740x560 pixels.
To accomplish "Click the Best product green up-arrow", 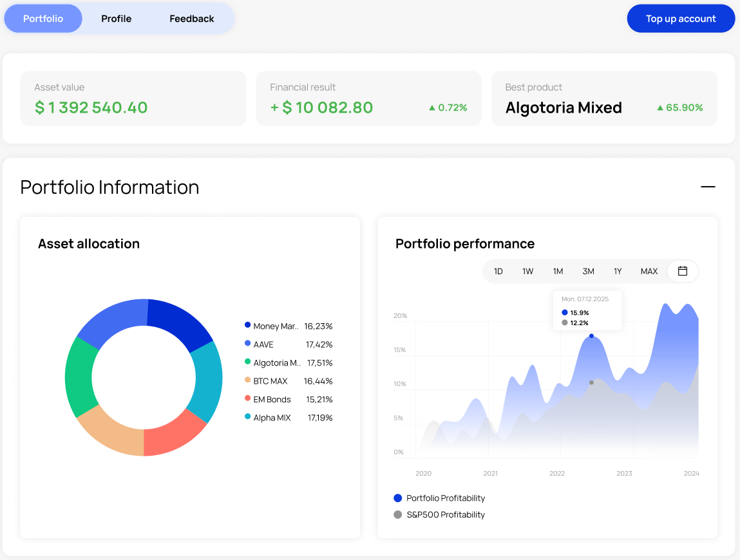I will coord(659,108).
